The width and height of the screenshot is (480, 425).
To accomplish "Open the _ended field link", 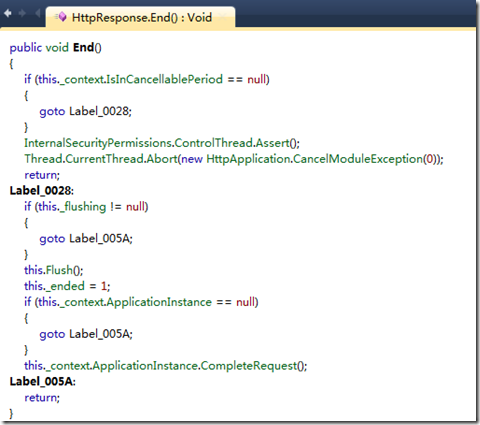I will pos(65,286).
